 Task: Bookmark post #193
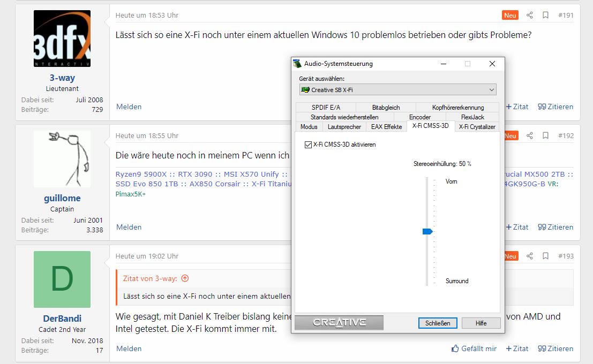tap(545, 256)
